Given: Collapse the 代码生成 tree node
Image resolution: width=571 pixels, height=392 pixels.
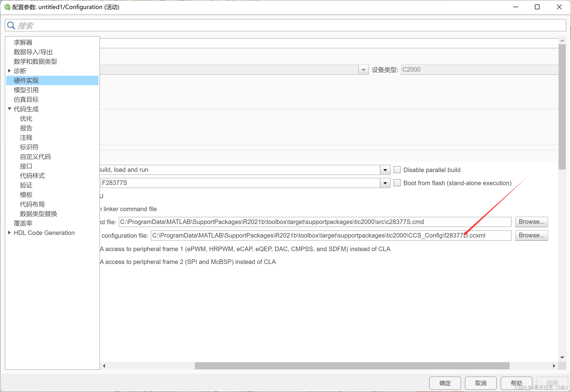Looking at the screenshot, I should click(9, 109).
